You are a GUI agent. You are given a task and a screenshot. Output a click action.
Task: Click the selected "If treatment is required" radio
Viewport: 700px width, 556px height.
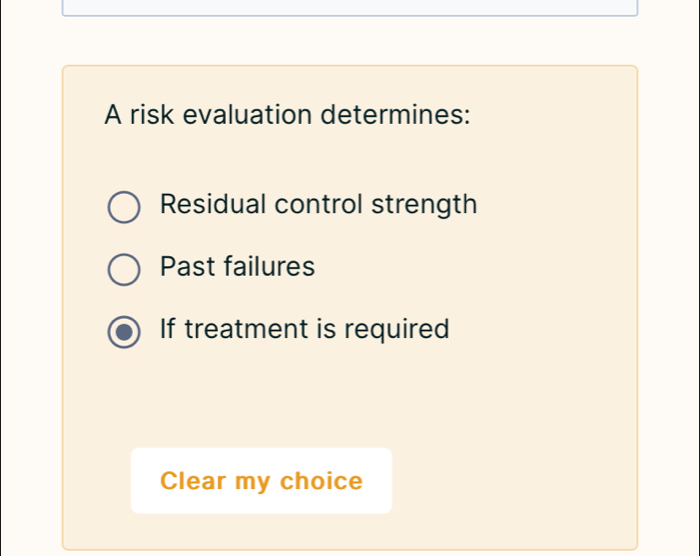pos(124,332)
